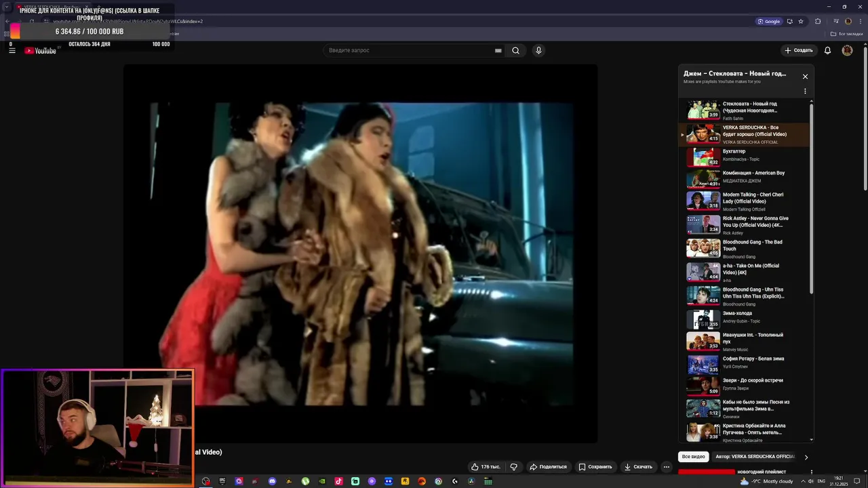868x488 pixels.
Task: Play Bloodhound Gang - Uhn Tiss Uhn Tiss
Action: coord(744,296)
